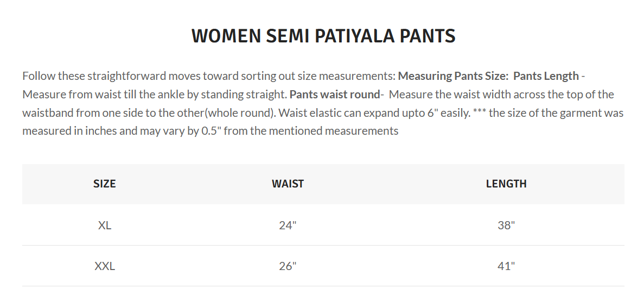Click the bold 'Measuring Pants Size:' text

point(454,76)
